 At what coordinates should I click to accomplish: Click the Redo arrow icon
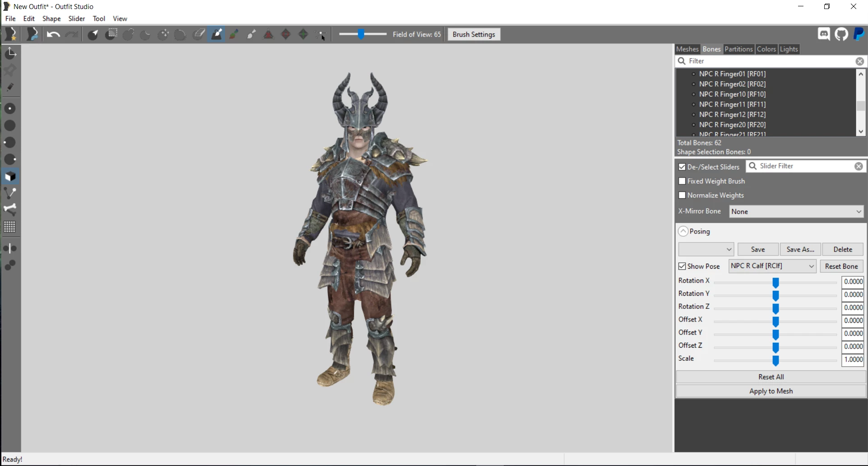(x=71, y=34)
